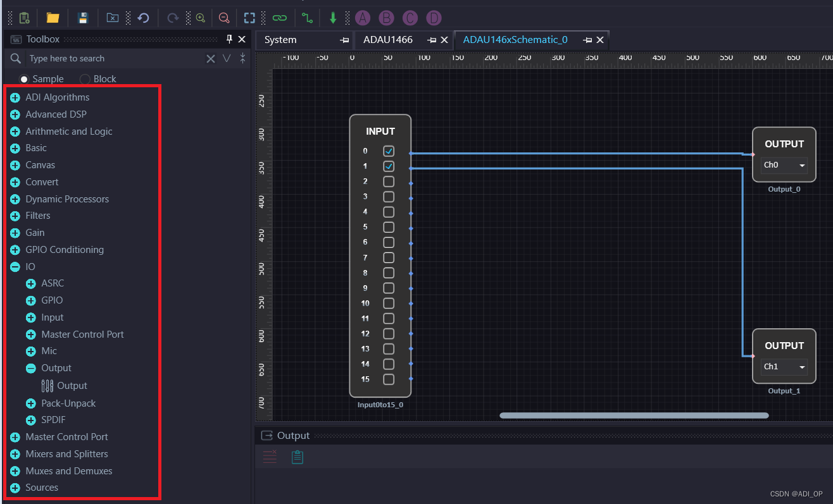The height and width of the screenshot is (504, 833).
Task: Expand the Filters category
Action: [15, 216]
